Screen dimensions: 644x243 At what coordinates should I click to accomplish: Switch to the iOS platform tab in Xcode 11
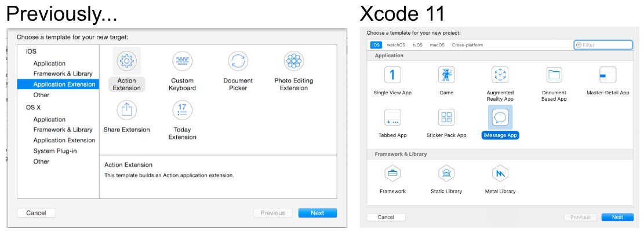376,45
